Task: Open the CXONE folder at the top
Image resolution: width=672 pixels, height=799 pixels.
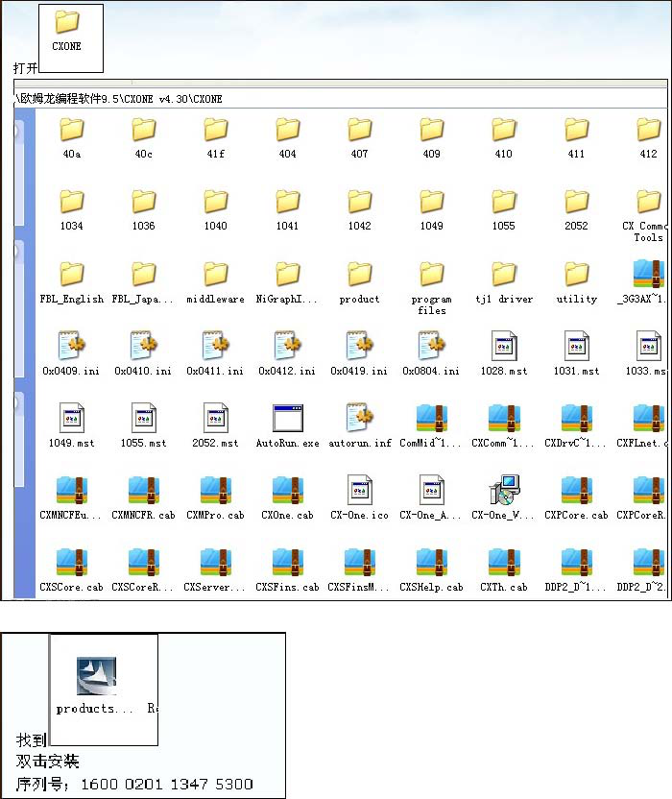Action: [67, 32]
